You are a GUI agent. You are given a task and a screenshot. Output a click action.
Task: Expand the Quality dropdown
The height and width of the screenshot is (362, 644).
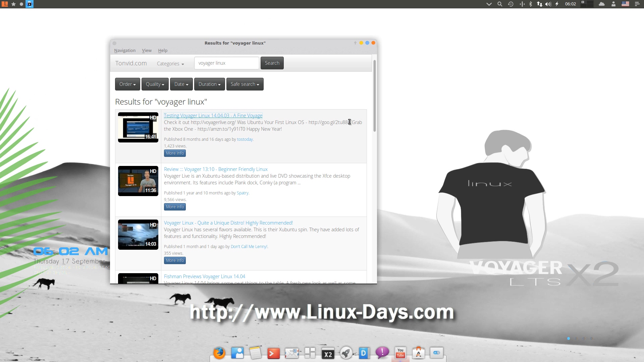click(155, 84)
